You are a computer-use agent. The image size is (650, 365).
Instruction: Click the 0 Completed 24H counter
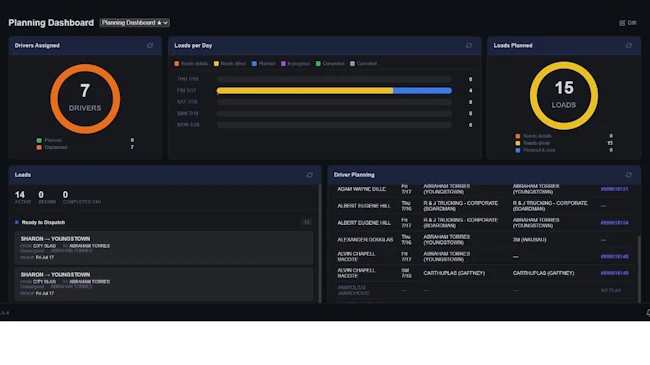82,197
